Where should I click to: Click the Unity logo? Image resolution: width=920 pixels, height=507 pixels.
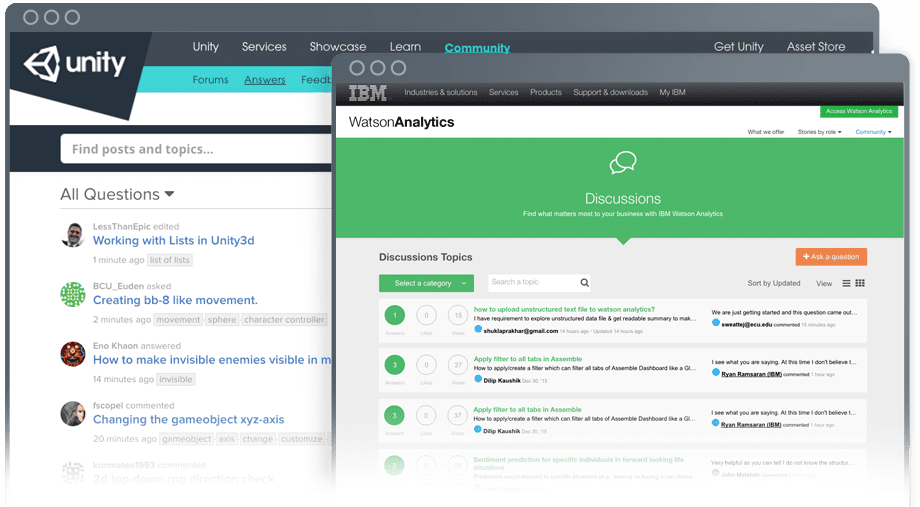[76, 65]
